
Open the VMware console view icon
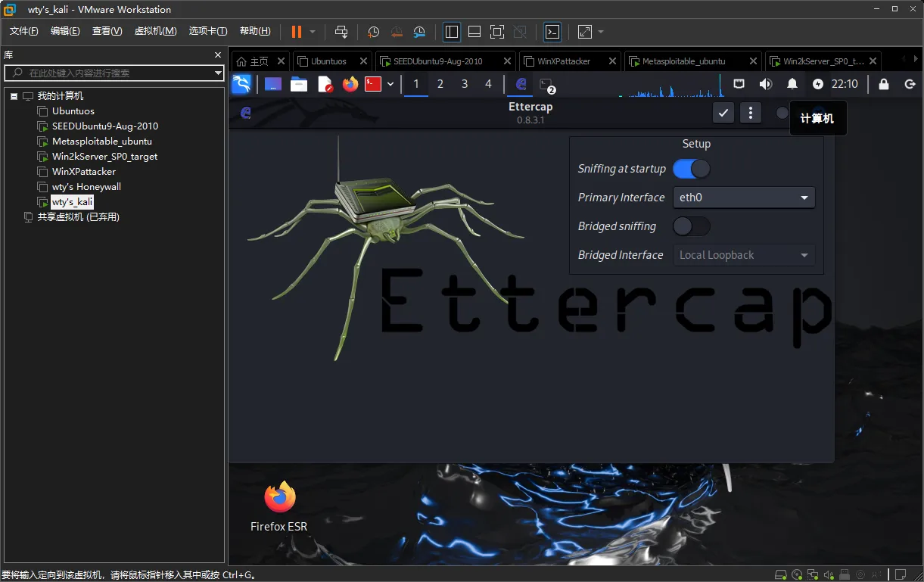(x=552, y=32)
